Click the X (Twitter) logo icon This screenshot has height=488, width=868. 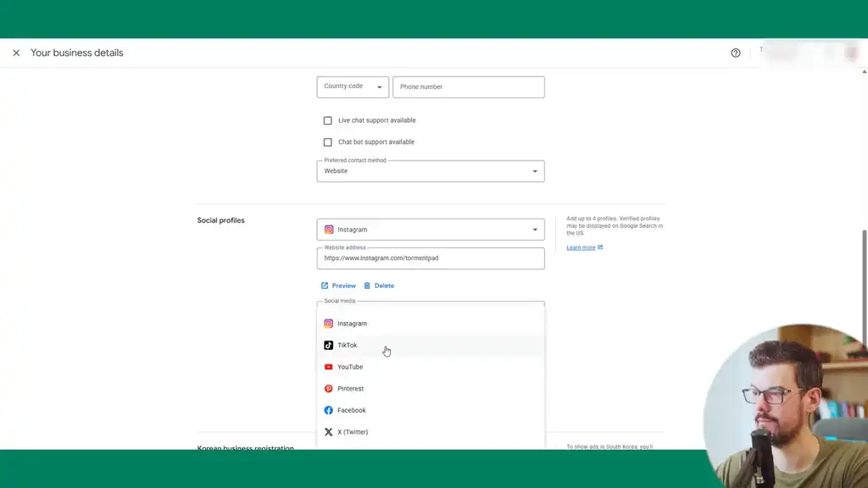coord(329,432)
